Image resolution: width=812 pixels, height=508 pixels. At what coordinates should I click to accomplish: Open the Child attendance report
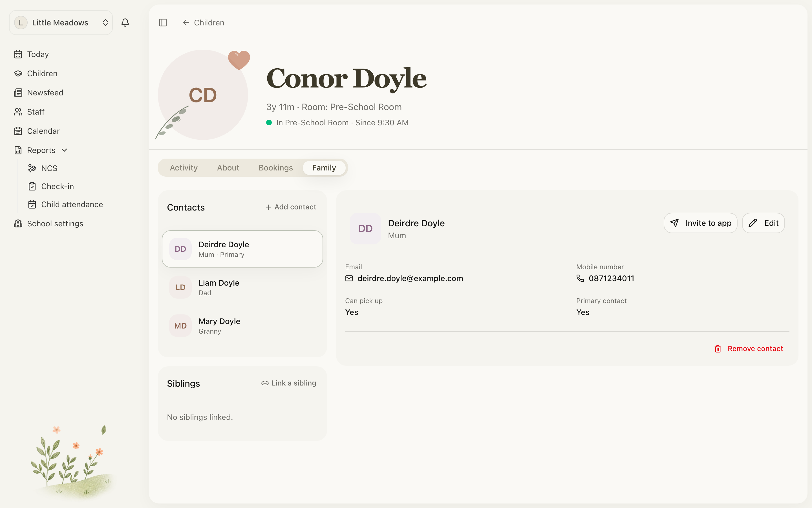click(72, 204)
